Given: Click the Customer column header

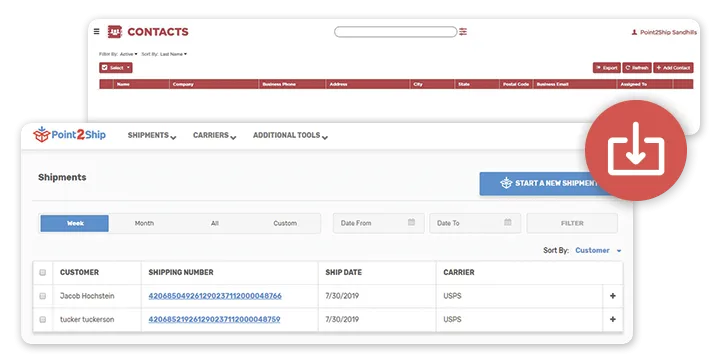Looking at the screenshot, I should 79,272.
